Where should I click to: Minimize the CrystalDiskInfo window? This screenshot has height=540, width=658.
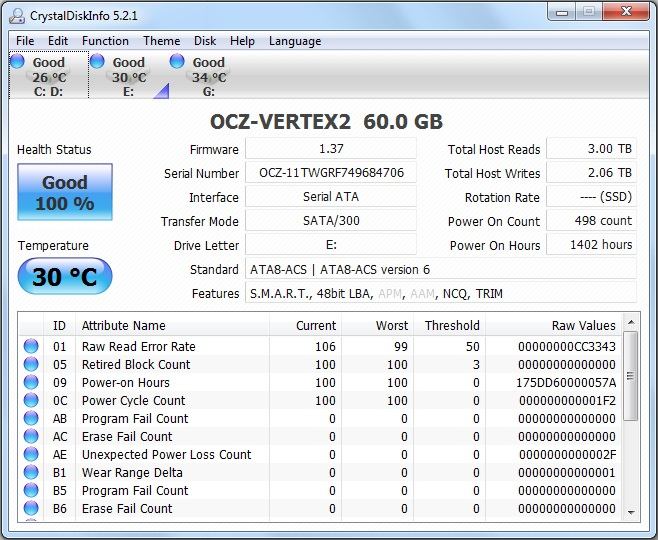click(x=561, y=13)
